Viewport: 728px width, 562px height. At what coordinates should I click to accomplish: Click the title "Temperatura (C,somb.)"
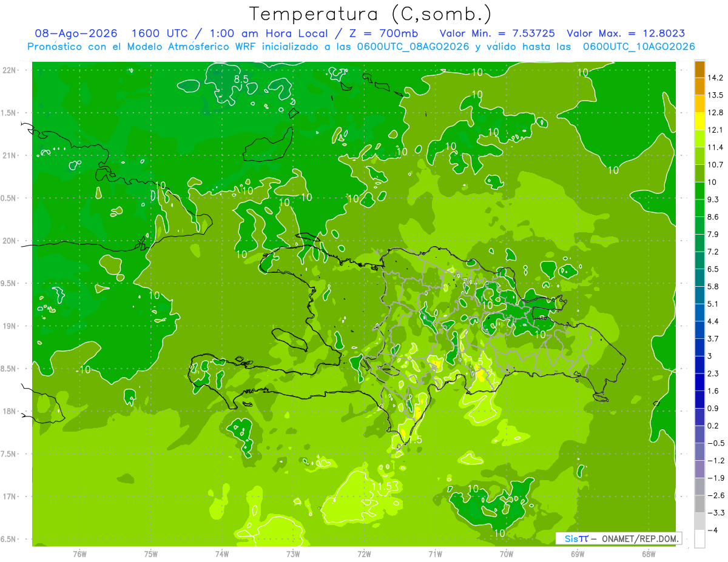coord(370,14)
